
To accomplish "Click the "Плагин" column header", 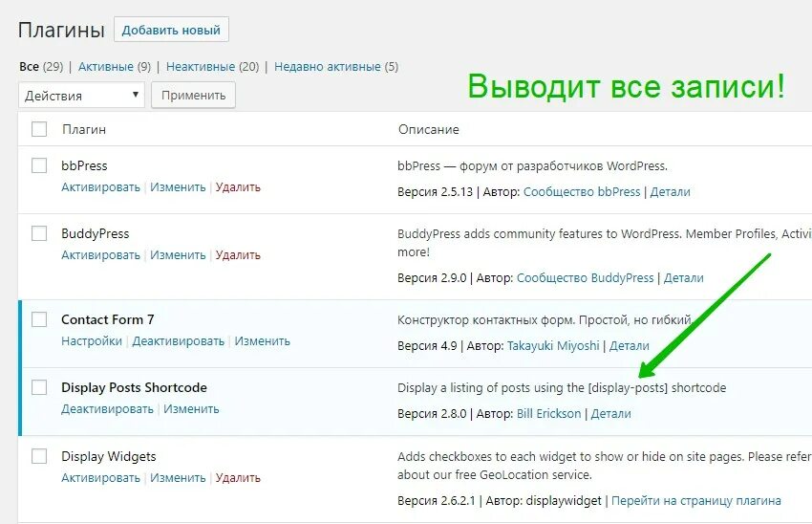I will coord(84,129).
